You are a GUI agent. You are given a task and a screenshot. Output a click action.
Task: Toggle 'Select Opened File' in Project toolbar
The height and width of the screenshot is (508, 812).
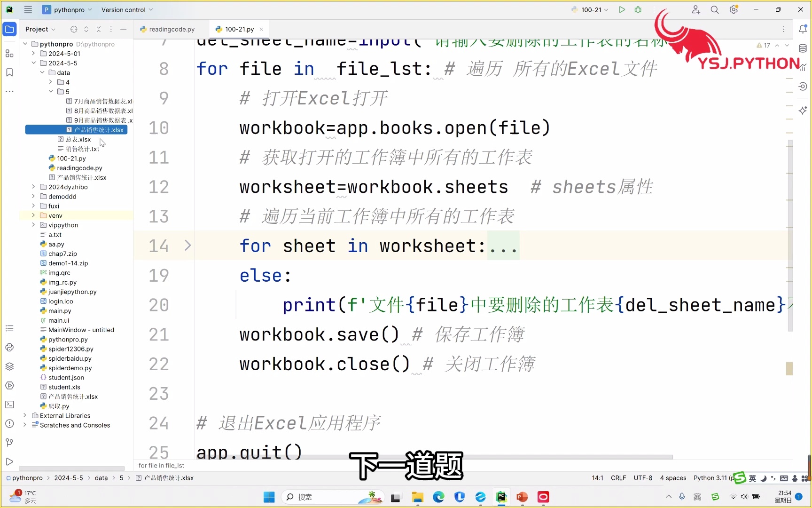tap(73, 29)
